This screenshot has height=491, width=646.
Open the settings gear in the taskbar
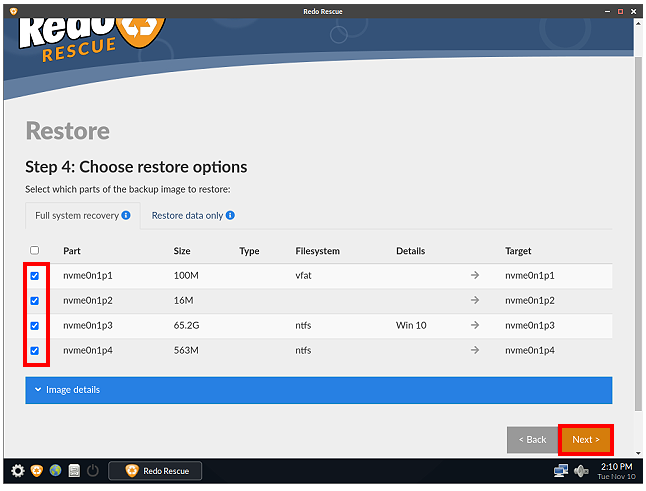pyautogui.click(x=18, y=470)
